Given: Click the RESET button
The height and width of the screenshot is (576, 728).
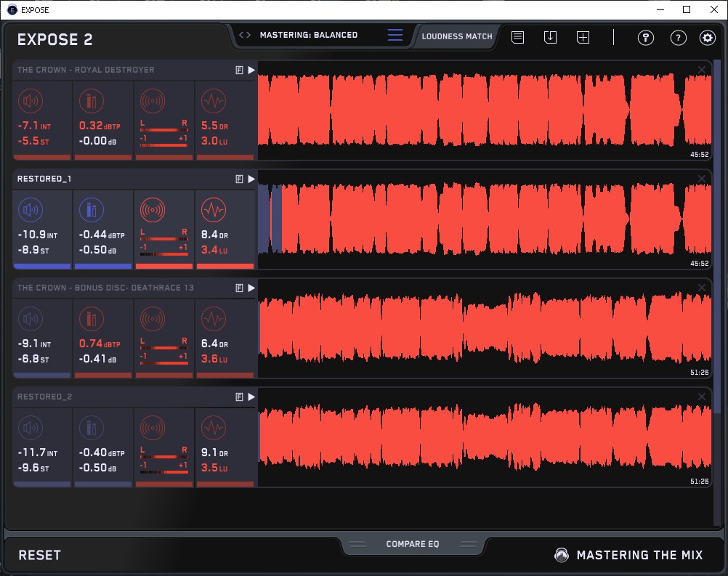Looking at the screenshot, I should click(x=39, y=555).
